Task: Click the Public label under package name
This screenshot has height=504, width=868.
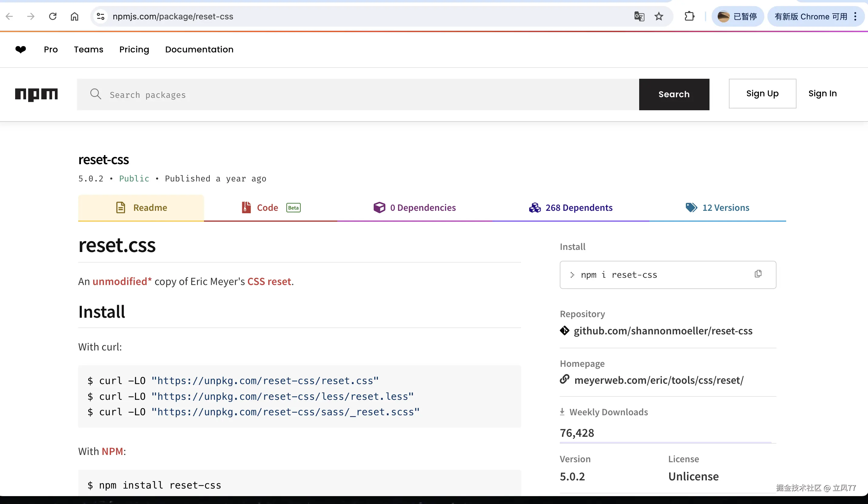Action: click(x=134, y=178)
